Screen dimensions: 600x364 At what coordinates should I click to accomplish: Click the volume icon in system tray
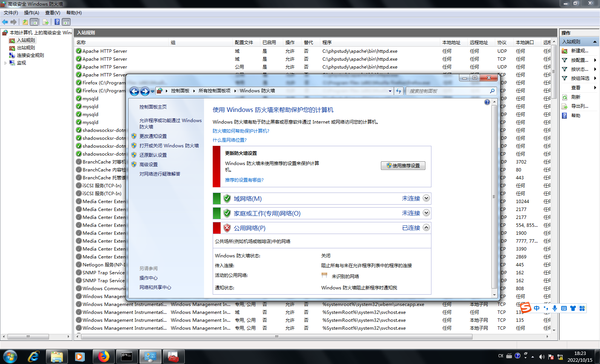(x=542, y=356)
